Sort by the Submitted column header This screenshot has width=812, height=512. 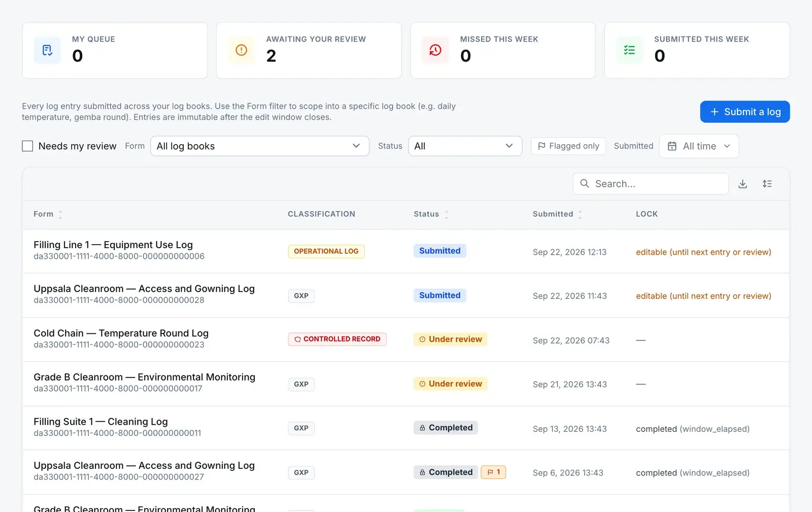[x=557, y=214]
